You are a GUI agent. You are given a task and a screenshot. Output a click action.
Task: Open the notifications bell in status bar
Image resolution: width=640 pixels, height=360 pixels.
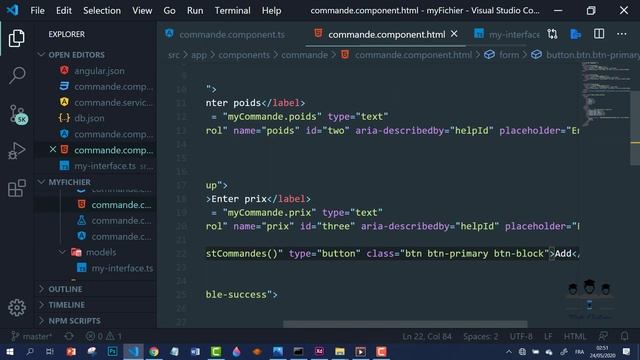click(x=624, y=336)
